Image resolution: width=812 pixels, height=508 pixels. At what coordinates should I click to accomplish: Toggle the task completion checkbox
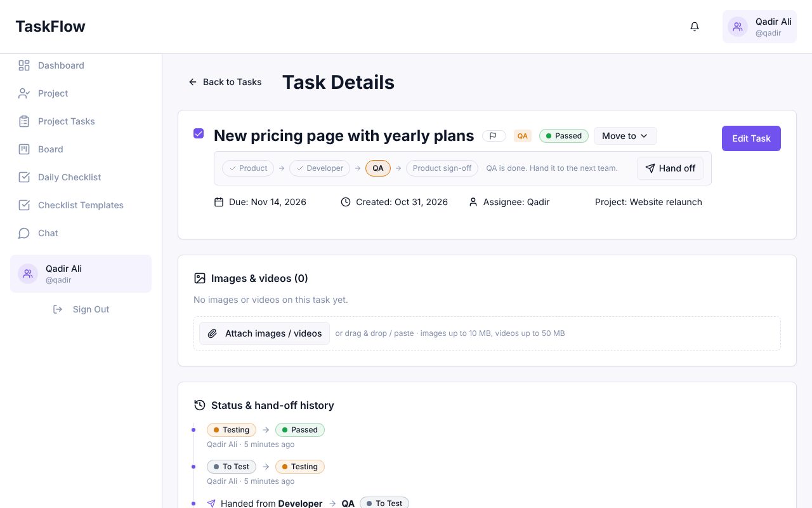pos(199,133)
